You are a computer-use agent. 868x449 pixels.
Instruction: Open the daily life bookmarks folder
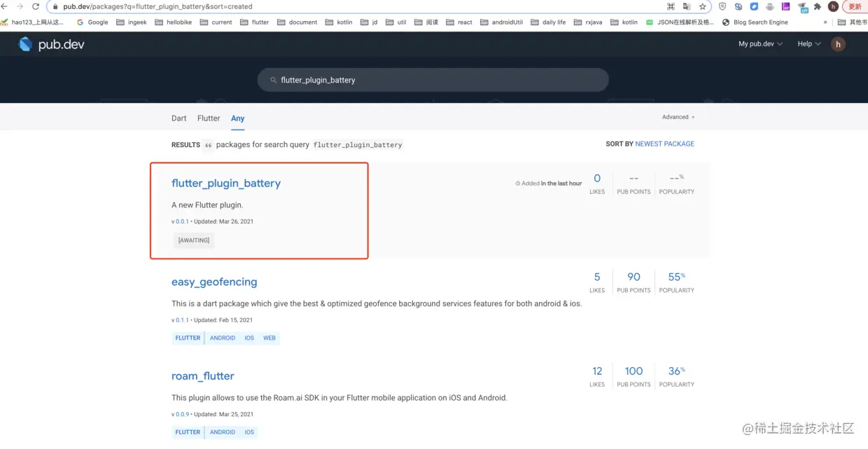pos(548,22)
